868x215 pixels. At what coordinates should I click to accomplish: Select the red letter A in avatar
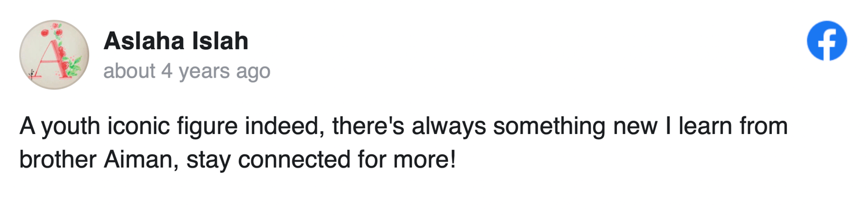coord(51,58)
